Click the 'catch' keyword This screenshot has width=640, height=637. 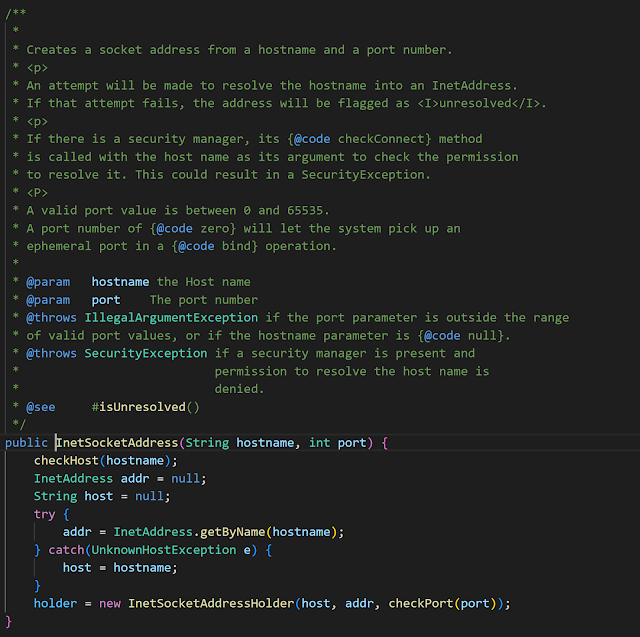pos(66,550)
